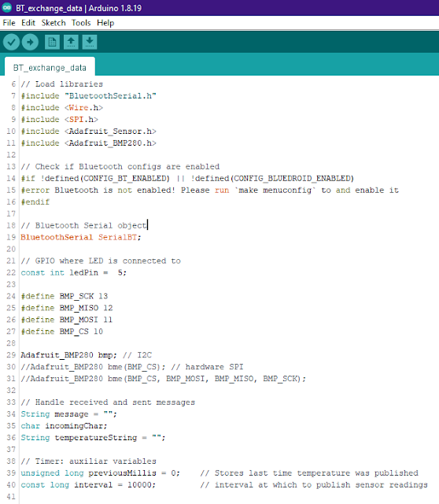This screenshot has height=504, width=439.
Task: Click the 'char incomingChar;' line
Action: (x=65, y=426)
